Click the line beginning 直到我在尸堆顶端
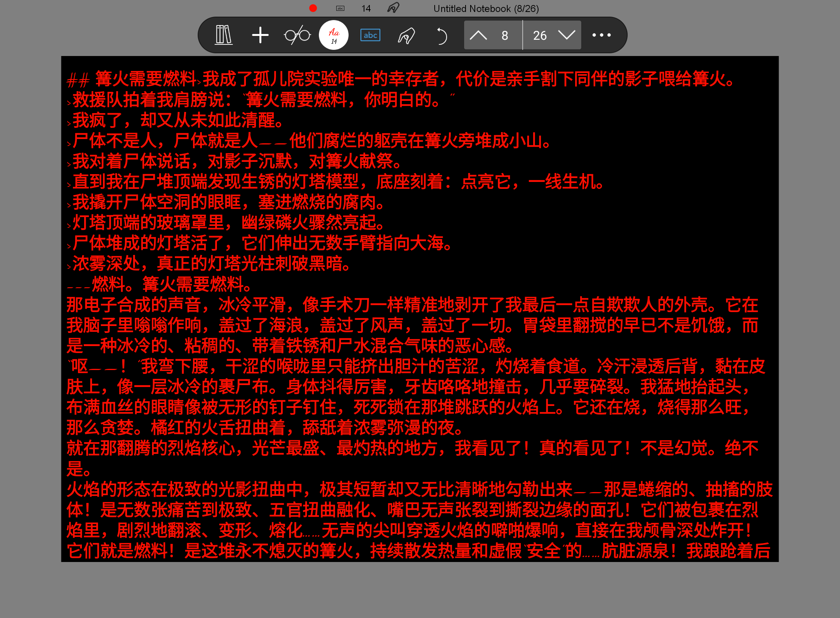 [x=335, y=182]
